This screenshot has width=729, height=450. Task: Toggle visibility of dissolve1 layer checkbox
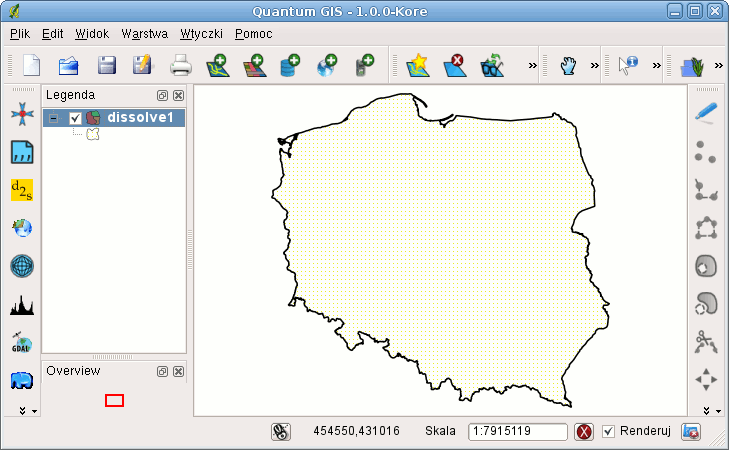click(x=75, y=118)
